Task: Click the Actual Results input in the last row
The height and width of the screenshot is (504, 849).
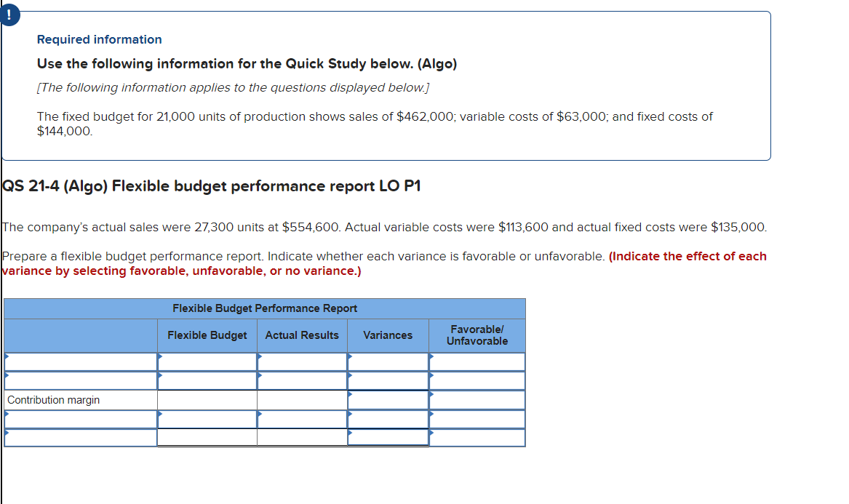Action: pos(302,437)
